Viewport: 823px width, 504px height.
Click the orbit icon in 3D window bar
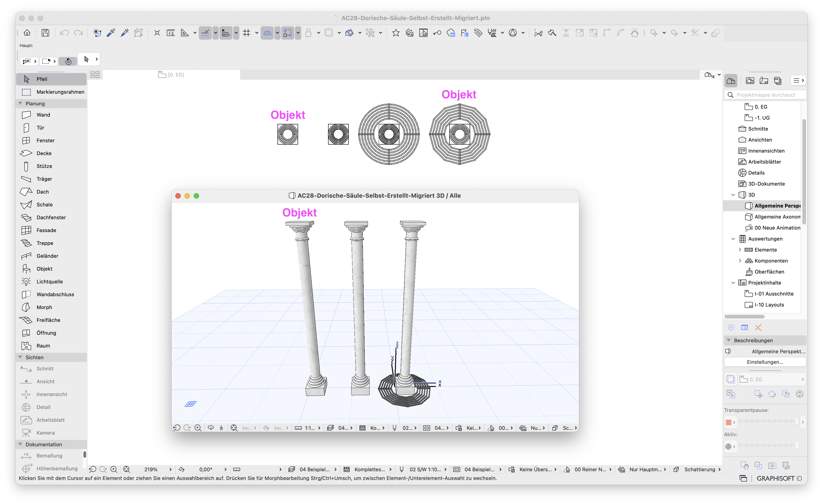click(211, 428)
